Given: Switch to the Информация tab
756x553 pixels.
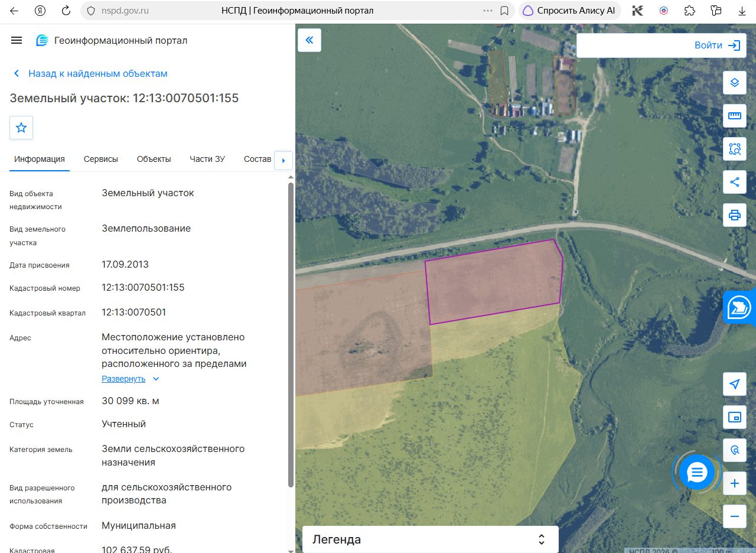Looking at the screenshot, I should [40, 159].
